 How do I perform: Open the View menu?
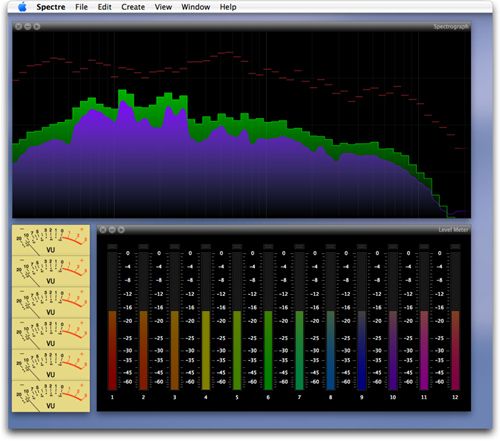coord(163,7)
